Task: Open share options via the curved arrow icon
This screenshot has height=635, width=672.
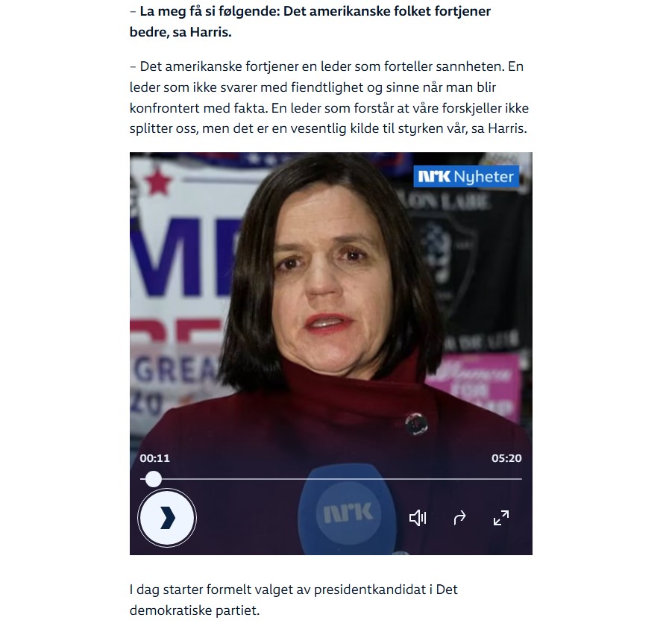Action: 459,518
